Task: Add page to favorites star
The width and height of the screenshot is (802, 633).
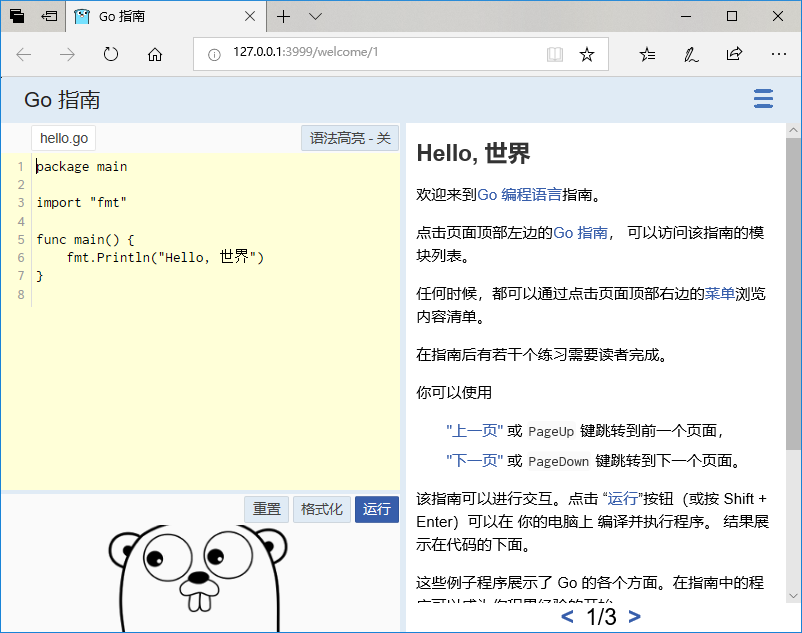Action: pyautogui.click(x=587, y=54)
